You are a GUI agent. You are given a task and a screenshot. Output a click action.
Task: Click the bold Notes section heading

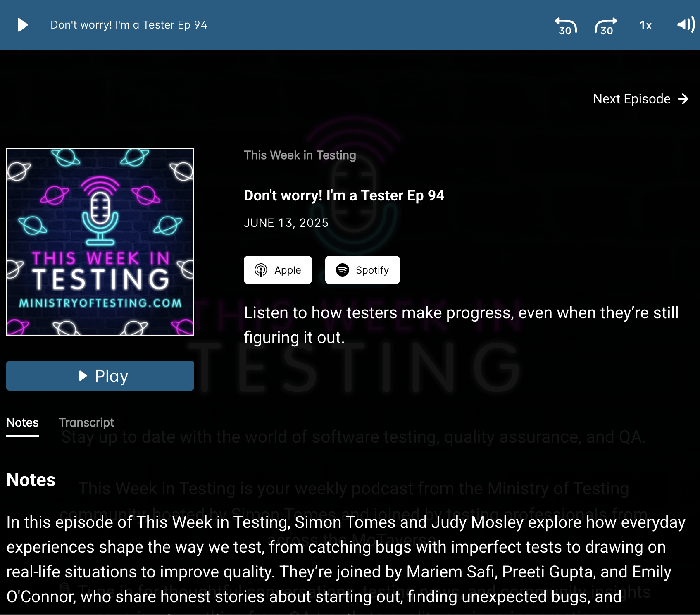pos(31,480)
